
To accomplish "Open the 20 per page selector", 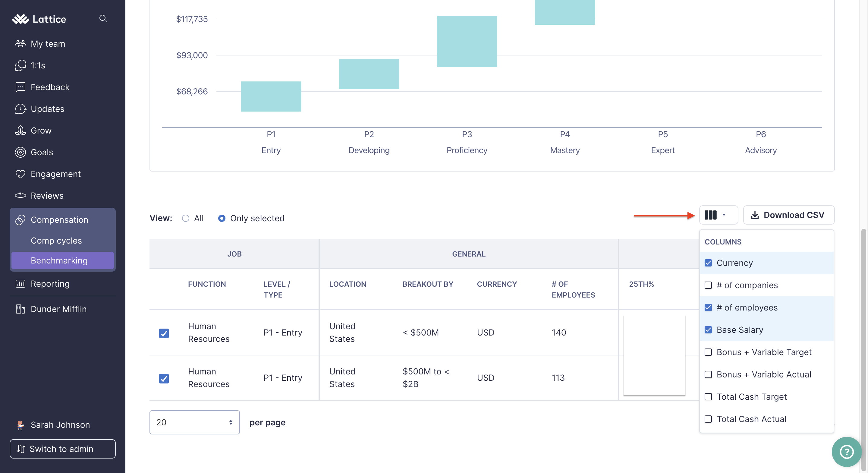I will click(194, 422).
